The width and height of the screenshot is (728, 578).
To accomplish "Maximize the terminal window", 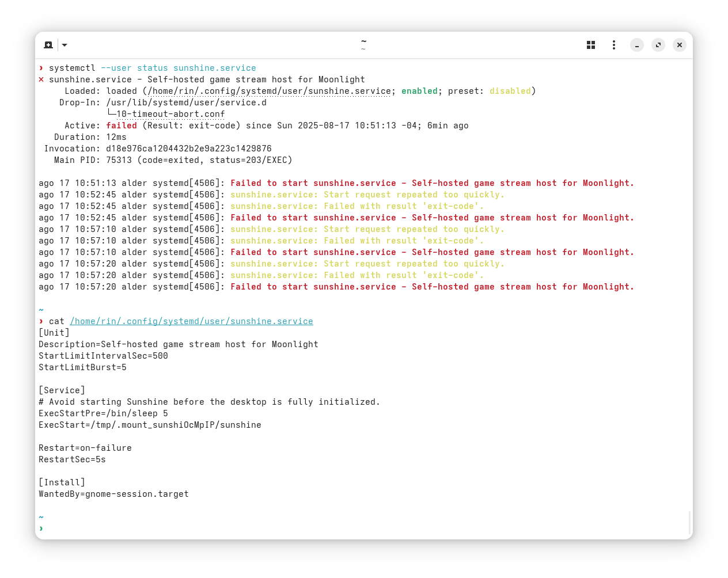I will point(658,45).
